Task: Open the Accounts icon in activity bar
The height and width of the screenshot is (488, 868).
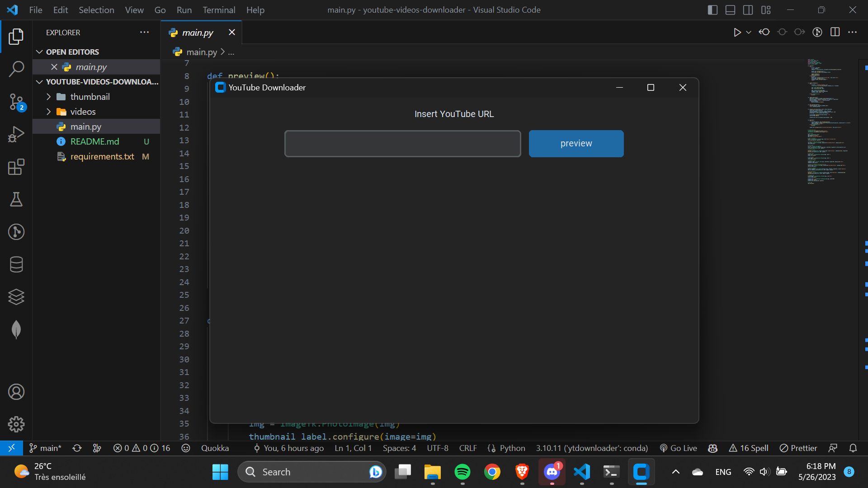Action: coord(16,392)
